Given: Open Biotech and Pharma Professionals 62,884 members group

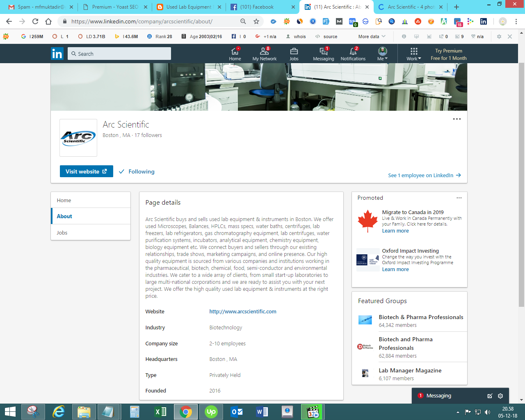Looking at the screenshot, I should point(406,344).
